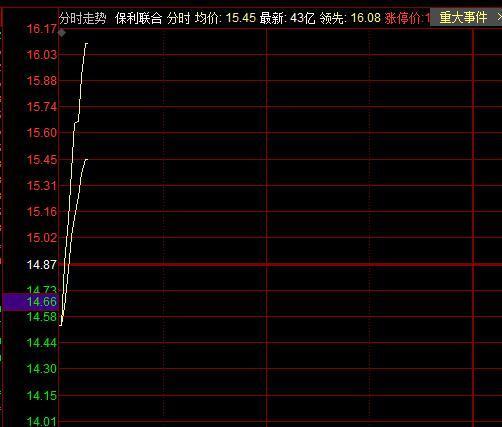
Task: Click the green 14.44 price axis label
Action: point(42,342)
